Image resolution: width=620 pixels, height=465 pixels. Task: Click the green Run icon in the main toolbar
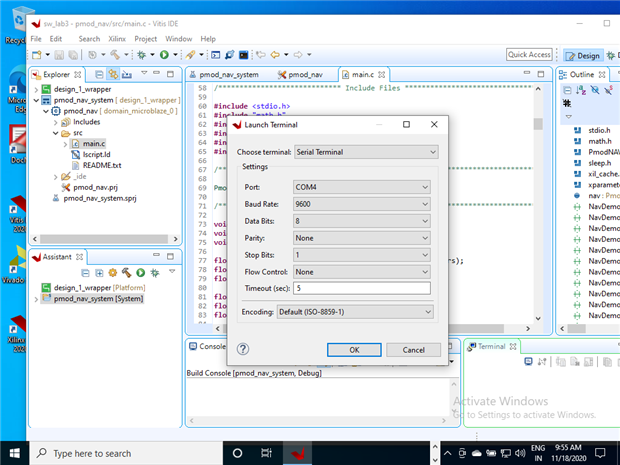[x=164, y=55]
